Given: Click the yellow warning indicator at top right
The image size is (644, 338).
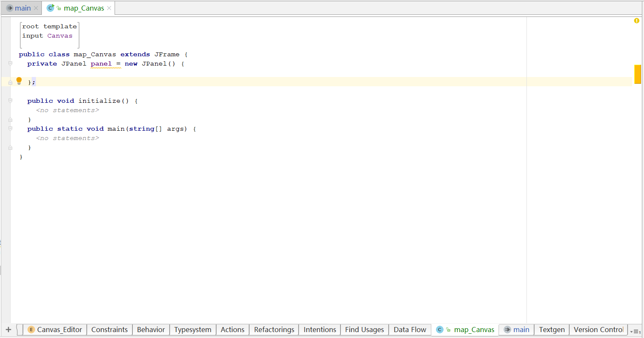Looking at the screenshot, I should tap(636, 21).
